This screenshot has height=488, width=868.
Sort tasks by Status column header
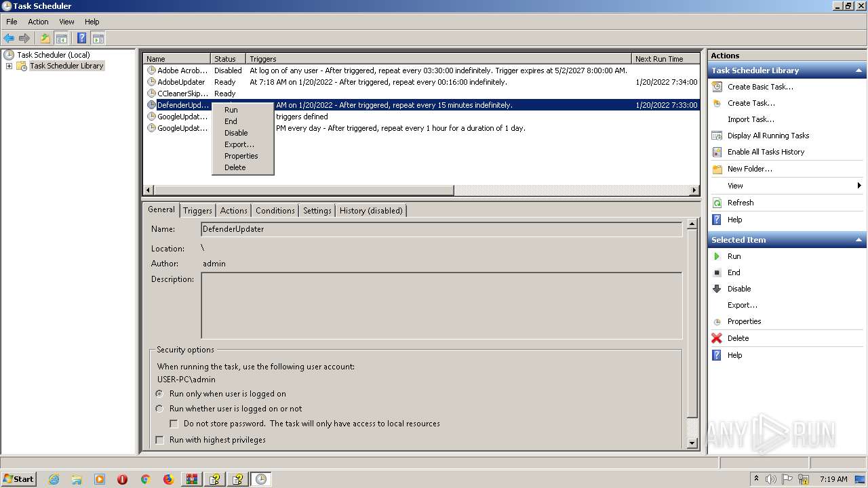228,59
